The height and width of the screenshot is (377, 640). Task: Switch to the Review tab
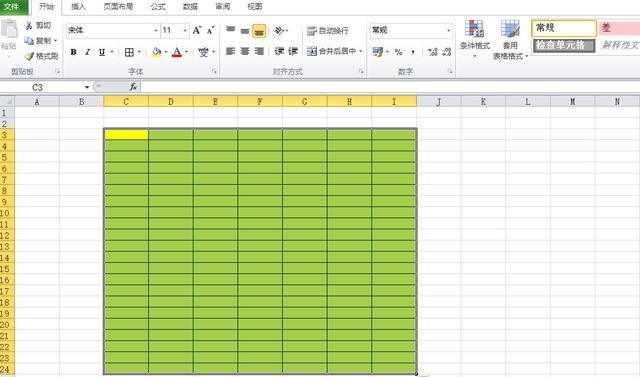tap(222, 7)
